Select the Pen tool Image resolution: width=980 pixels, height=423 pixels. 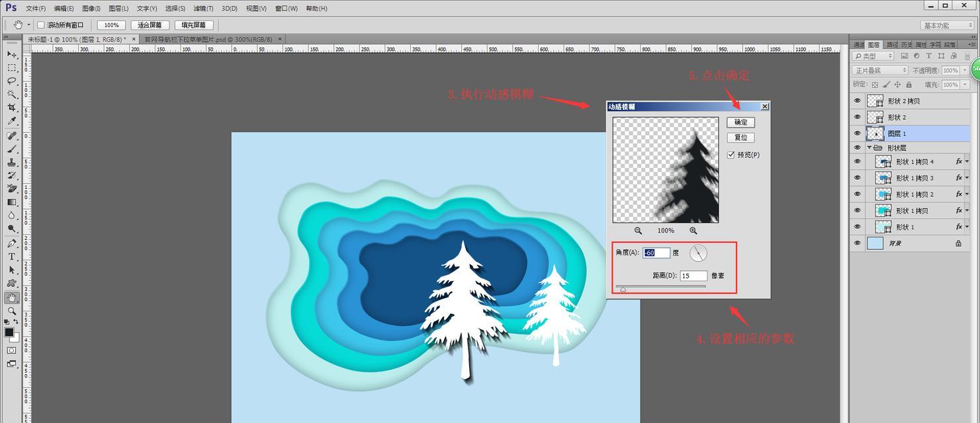pos(11,243)
